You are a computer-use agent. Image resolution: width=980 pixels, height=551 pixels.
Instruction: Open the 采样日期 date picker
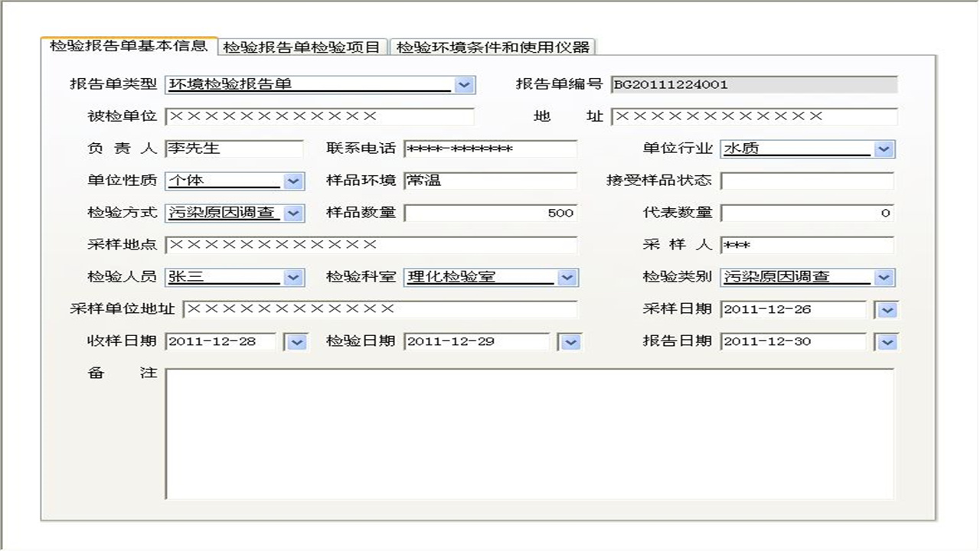pyautogui.click(x=886, y=310)
